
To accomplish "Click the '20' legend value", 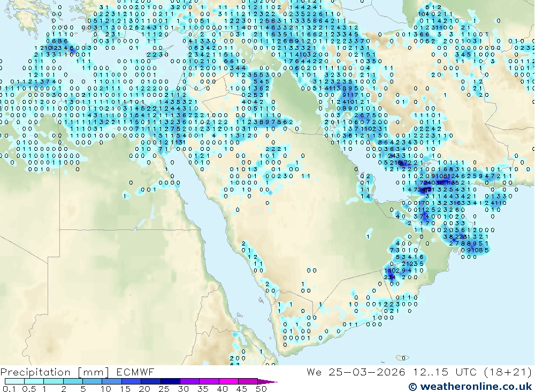I will click(x=144, y=389).
